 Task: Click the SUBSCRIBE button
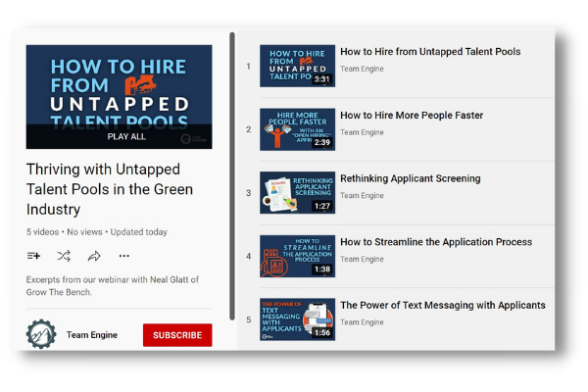[177, 335]
